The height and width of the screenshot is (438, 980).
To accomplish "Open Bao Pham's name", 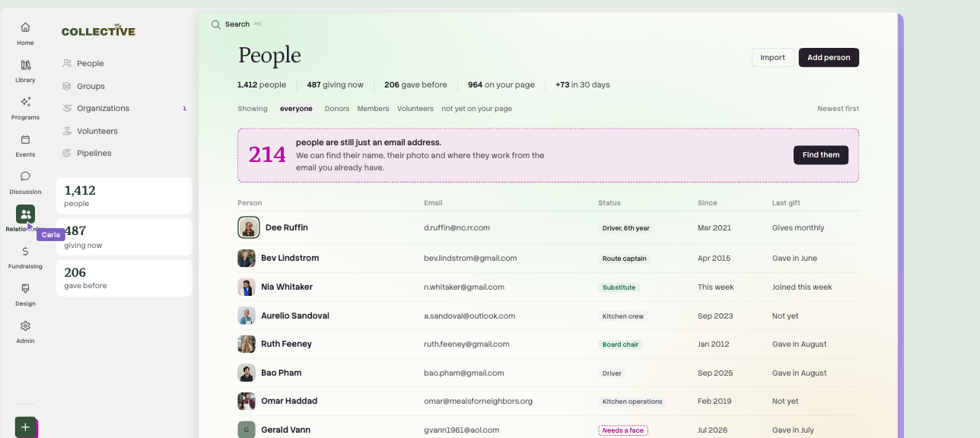I will 281,373.
